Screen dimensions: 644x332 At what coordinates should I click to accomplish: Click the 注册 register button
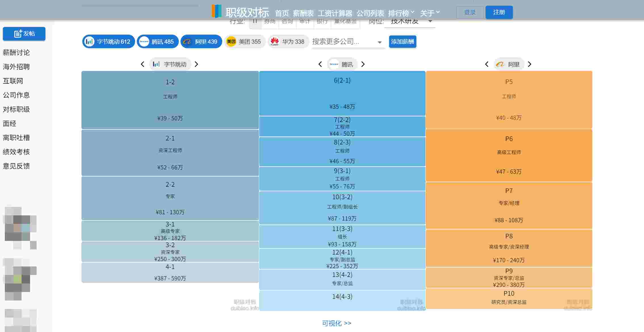coord(499,12)
